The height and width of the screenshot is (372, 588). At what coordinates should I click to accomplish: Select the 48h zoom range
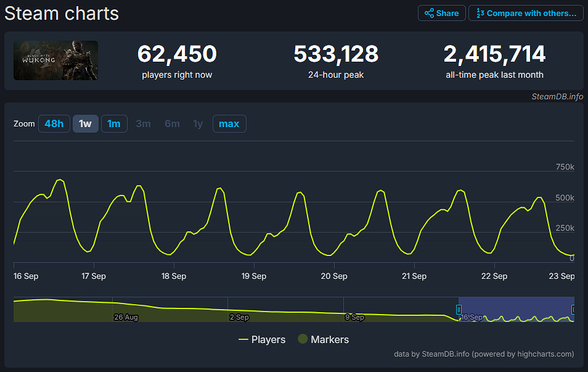(54, 123)
